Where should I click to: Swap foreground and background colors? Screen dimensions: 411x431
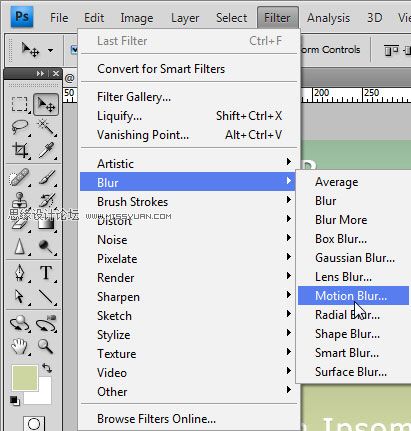tap(47, 368)
